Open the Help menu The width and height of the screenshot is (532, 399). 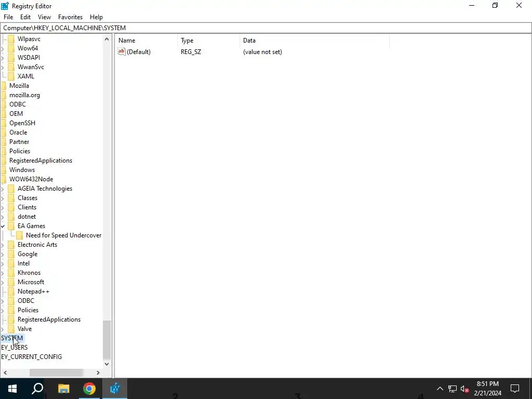[96, 17]
